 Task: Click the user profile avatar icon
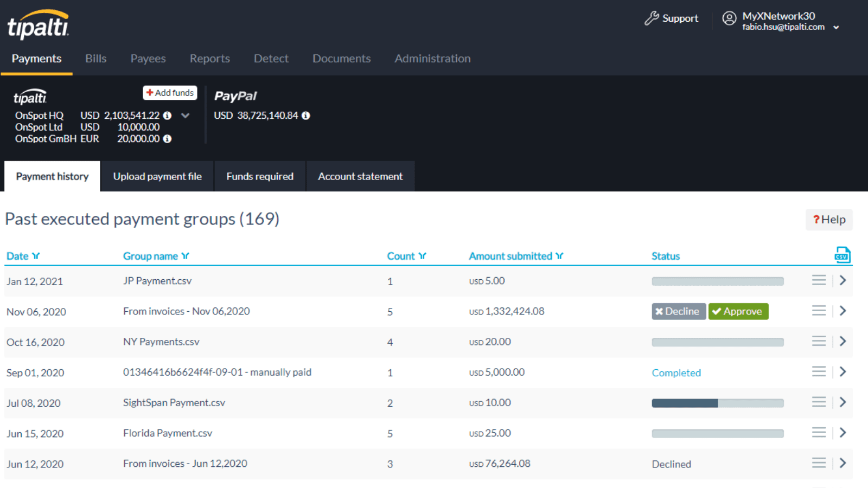click(729, 18)
